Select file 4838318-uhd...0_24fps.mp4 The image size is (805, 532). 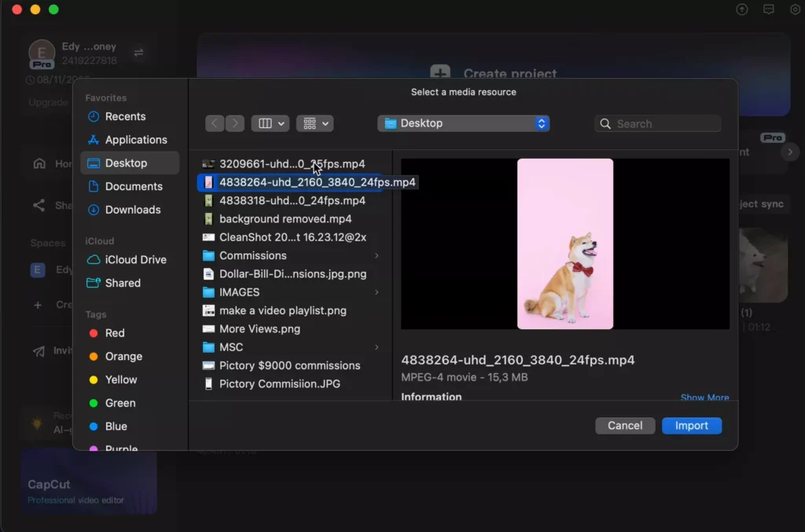tap(292, 200)
